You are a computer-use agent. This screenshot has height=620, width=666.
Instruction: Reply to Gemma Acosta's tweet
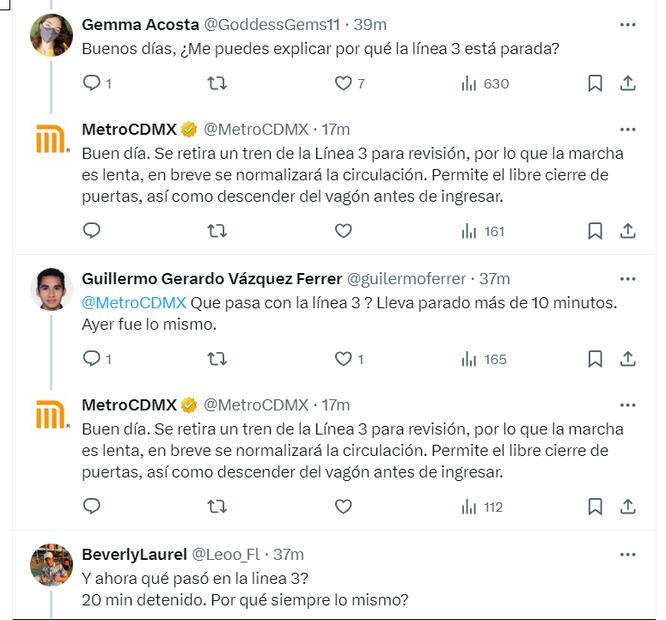(92, 84)
